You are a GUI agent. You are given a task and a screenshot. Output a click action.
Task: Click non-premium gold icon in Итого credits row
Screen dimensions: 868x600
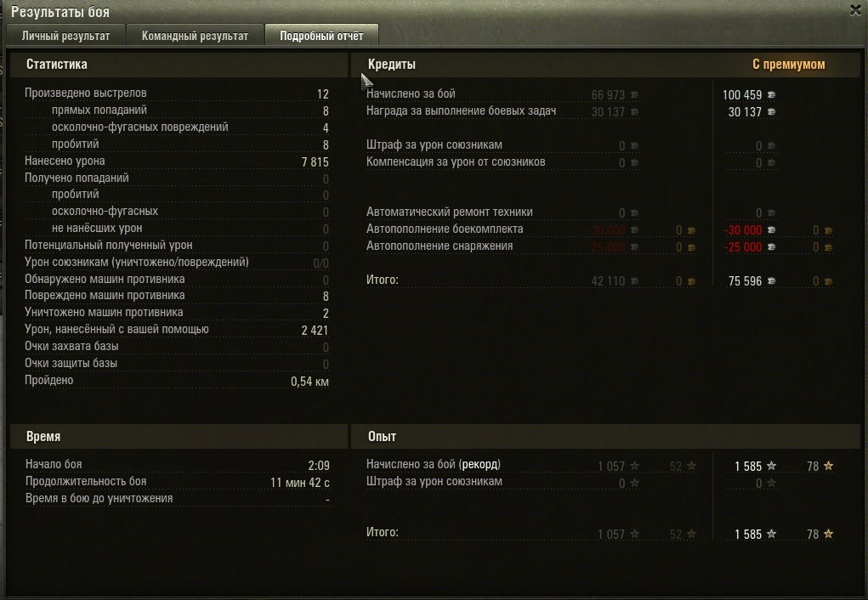click(692, 282)
